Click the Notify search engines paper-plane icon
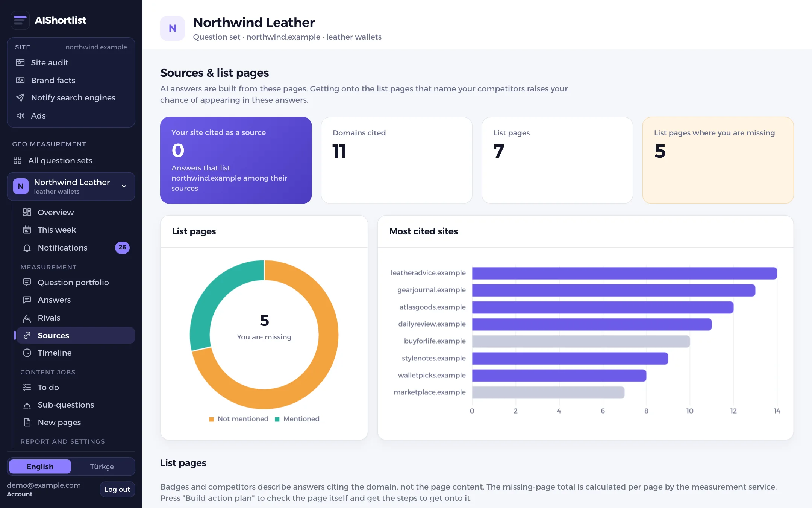812x508 pixels. point(20,98)
